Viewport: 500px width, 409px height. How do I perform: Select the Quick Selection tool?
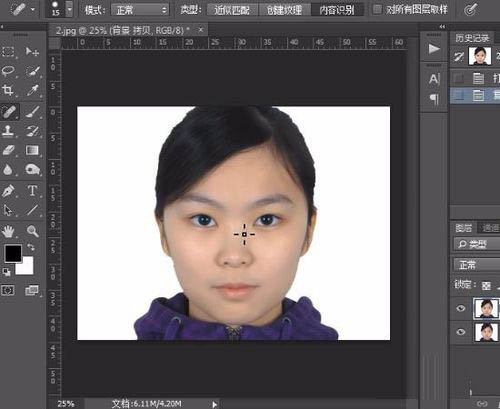pos(32,71)
